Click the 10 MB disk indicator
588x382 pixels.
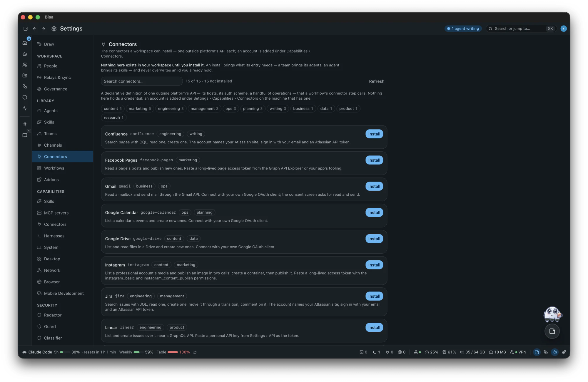[x=497, y=352]
